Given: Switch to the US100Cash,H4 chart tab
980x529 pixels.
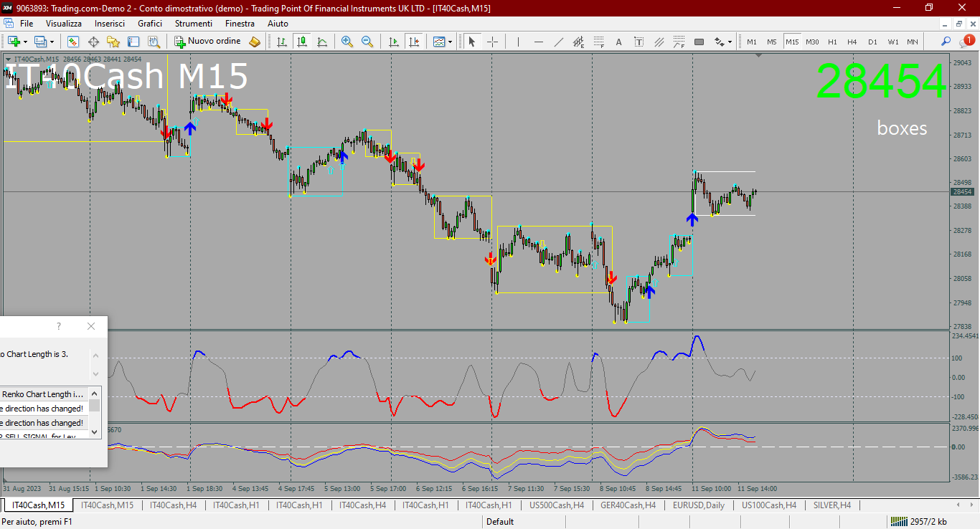Looking at the screenshot, I should point(769,505).
